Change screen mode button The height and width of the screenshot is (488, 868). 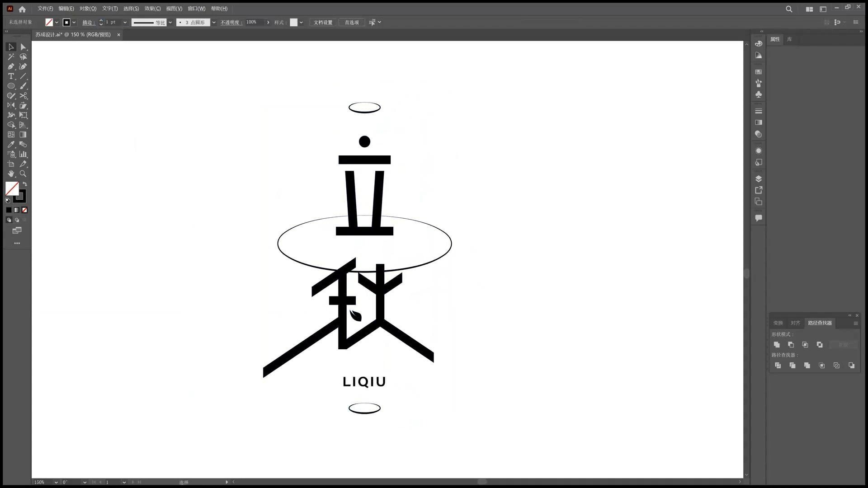coord(17,231)
